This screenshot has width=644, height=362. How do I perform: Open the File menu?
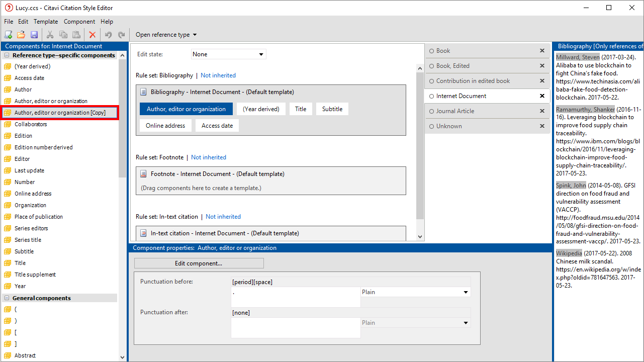(9, 22)
